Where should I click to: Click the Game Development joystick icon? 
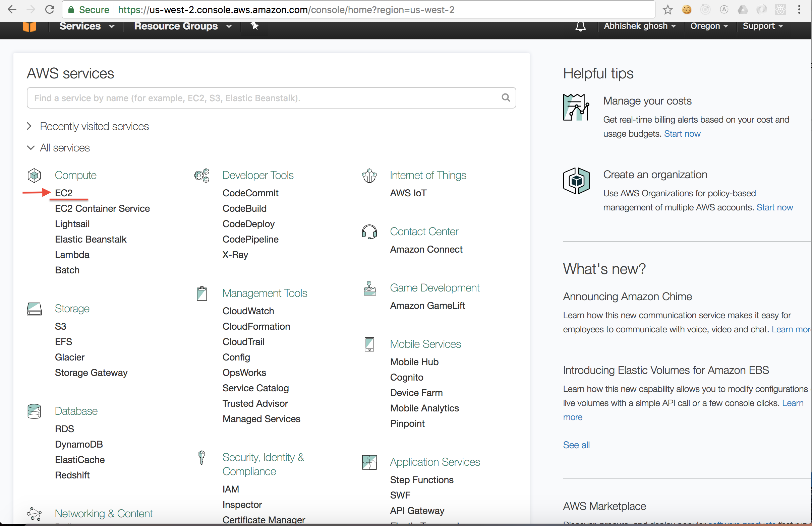point(369,288)
